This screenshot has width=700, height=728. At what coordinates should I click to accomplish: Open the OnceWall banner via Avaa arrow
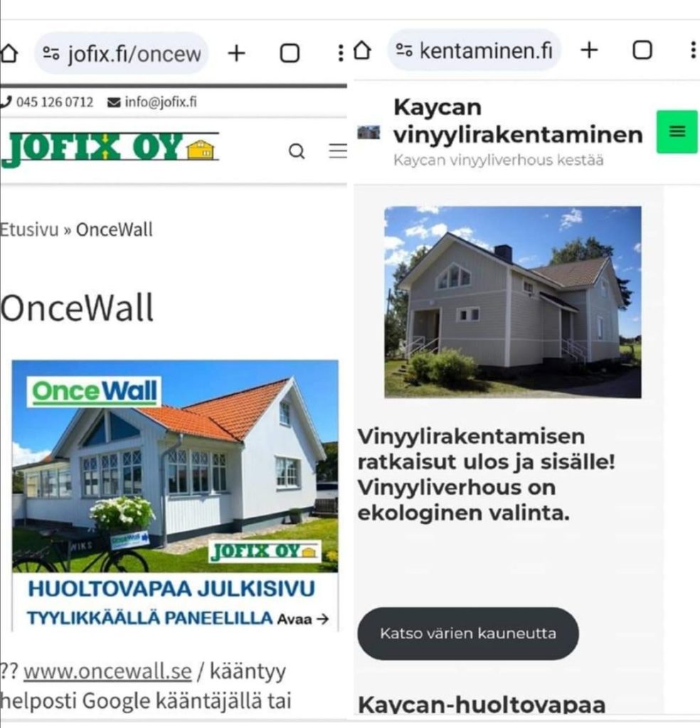pyautogui.click(x=303, y=619)
